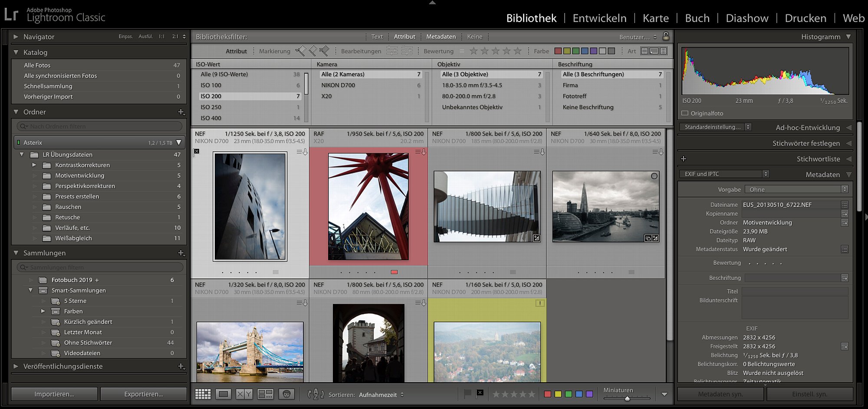Filter by rejected photos in Markierung

pos(324,51)
